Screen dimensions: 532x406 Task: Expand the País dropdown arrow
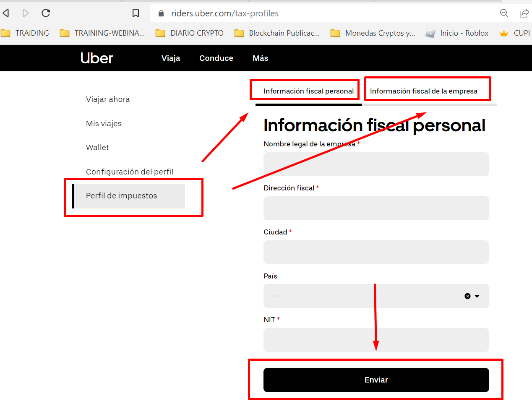(477, 296)
